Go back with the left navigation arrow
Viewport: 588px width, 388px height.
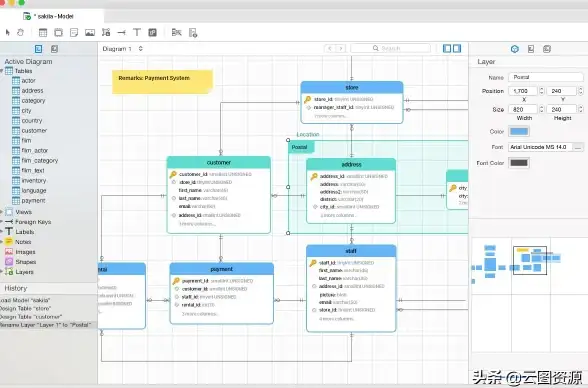click(x=330, y=48)
